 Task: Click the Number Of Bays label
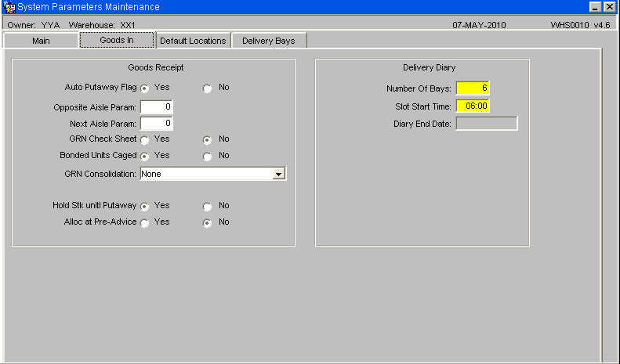coord(419,88)
